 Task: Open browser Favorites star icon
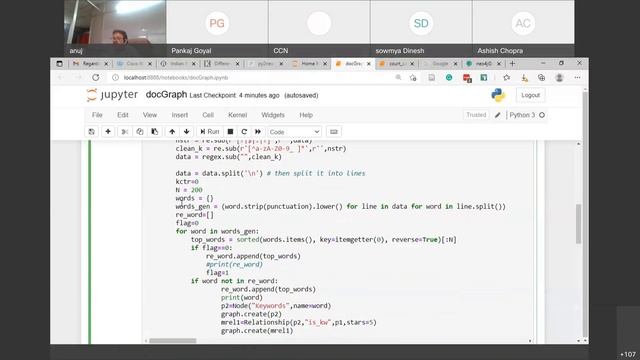pyautogui.click(x=507, y=78)
